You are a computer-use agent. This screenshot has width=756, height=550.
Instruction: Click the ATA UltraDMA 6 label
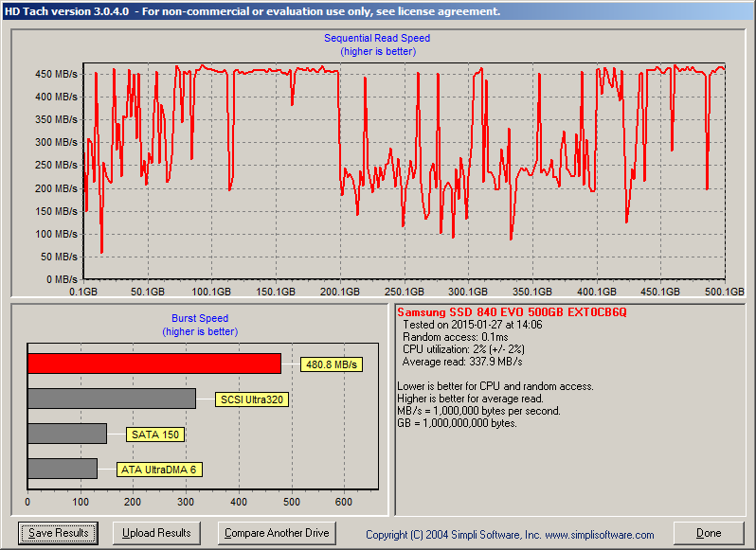(159, 470)
